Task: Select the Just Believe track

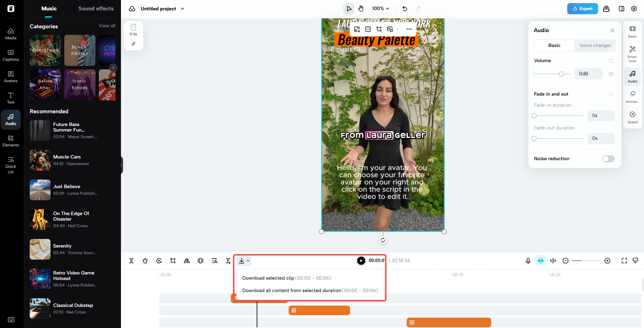Action: (x=73, y=190)
